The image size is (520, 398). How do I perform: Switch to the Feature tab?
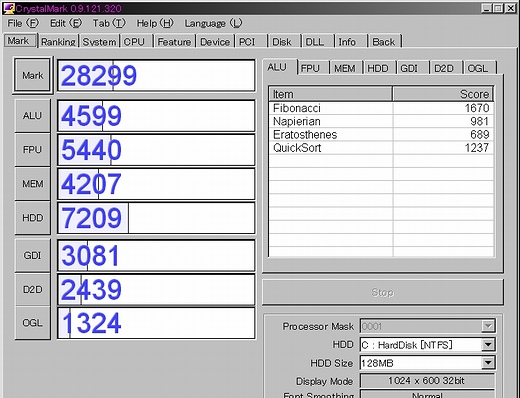click(175, 42)
